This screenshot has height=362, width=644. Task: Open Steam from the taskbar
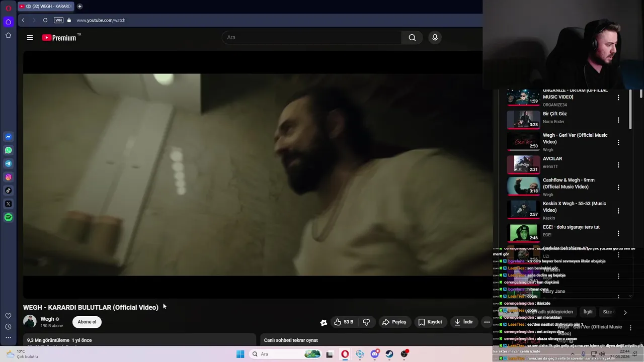389,354
